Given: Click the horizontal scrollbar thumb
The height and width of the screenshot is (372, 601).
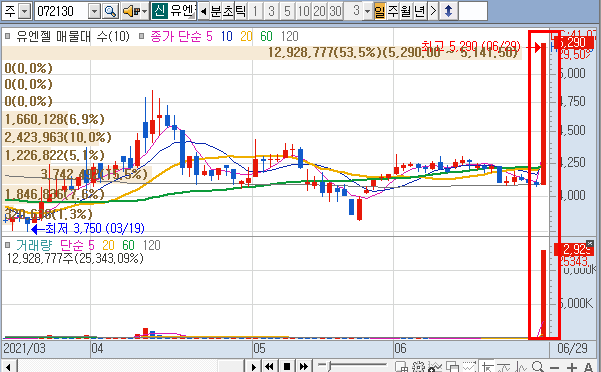Looking at the screenshot, I should [230, 367].
